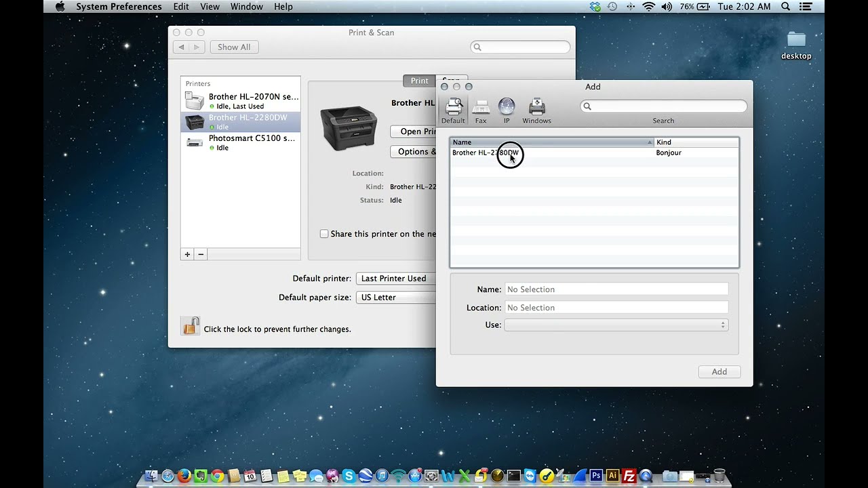Image resolution: width=868 pixels, height=488 pixels.
Task: Open battery status menu showing 76%
Action: [x=694, y=7]
